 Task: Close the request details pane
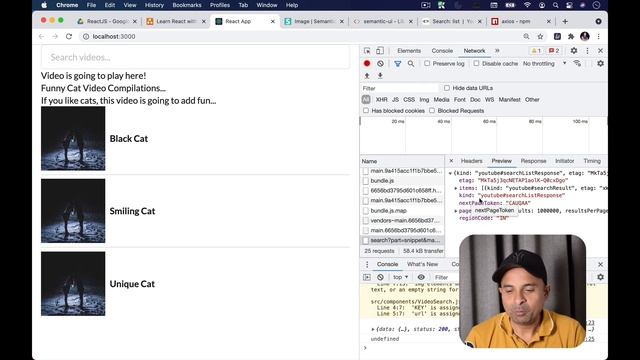pos(451,161)
